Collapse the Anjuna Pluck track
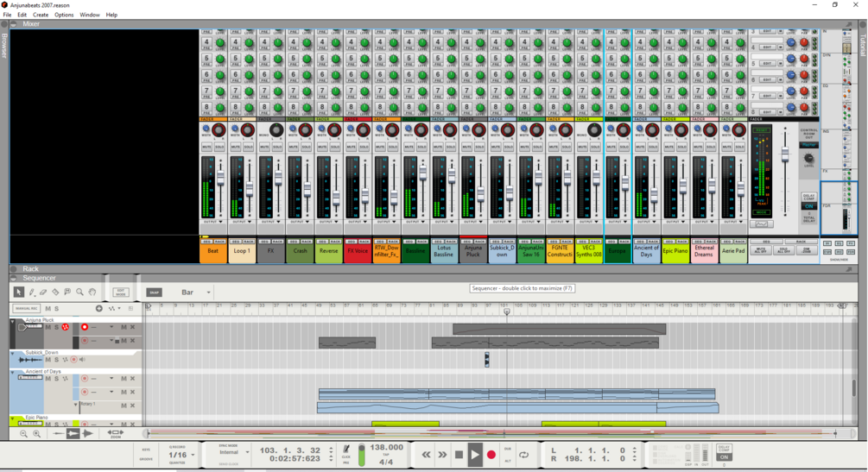The image size is (868, 472). (x=13, y=321)
